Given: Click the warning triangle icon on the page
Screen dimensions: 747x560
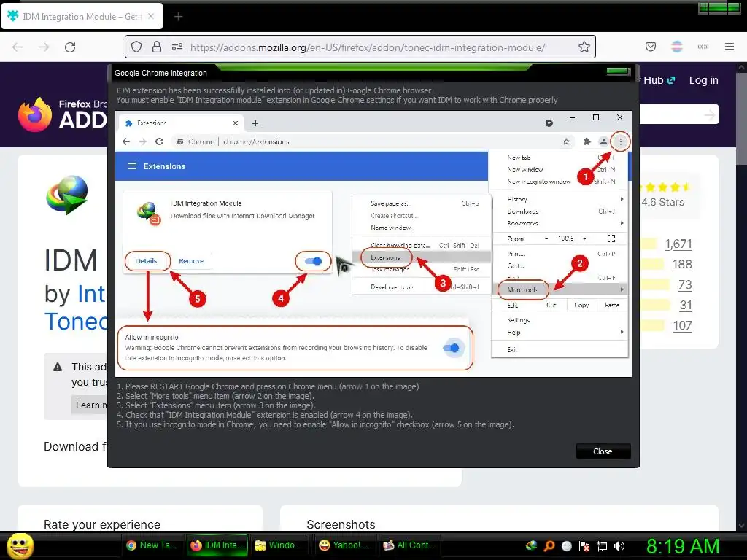Looking at the screenshot, I should 58,367.
